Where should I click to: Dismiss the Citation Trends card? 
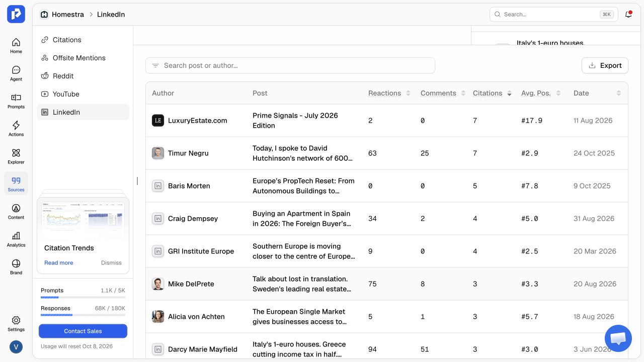point(111,262)
